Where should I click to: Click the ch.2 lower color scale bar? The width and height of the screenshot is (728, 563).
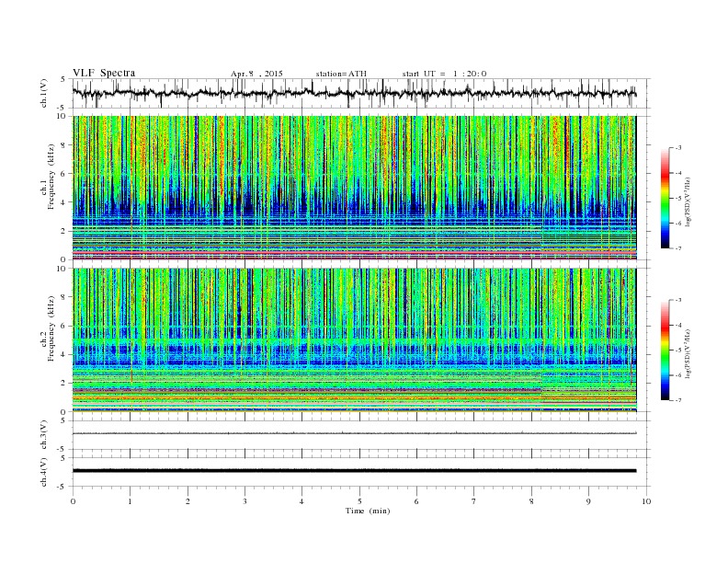click(x=665, y=350)
